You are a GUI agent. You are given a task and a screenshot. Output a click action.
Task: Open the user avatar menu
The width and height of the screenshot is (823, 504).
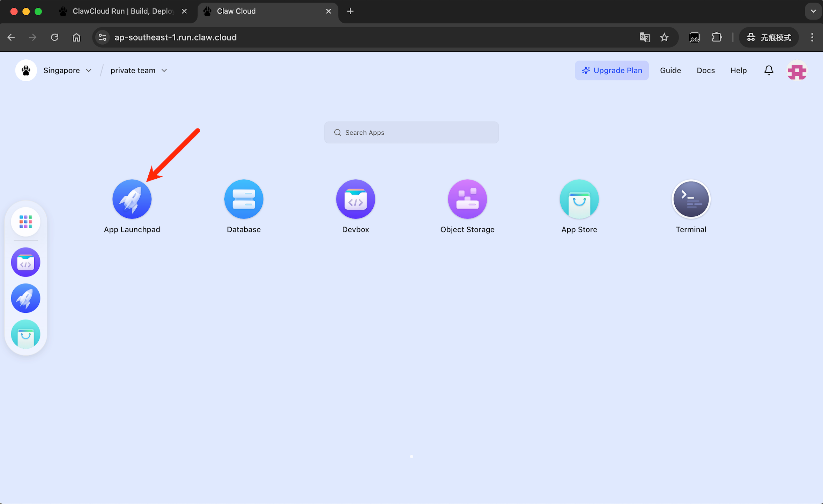tap(796, 71)
